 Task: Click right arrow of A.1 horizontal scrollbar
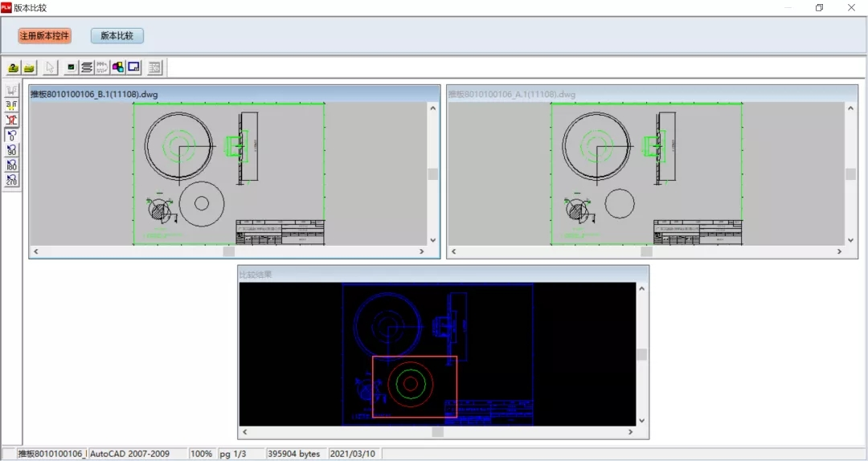pos(840,251)
